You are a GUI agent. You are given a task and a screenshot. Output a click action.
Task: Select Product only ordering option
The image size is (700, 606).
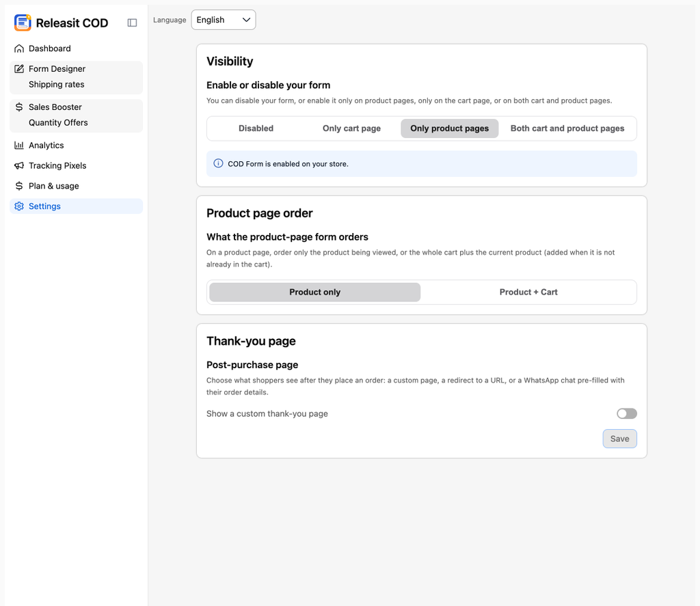(x=314, y=292)
